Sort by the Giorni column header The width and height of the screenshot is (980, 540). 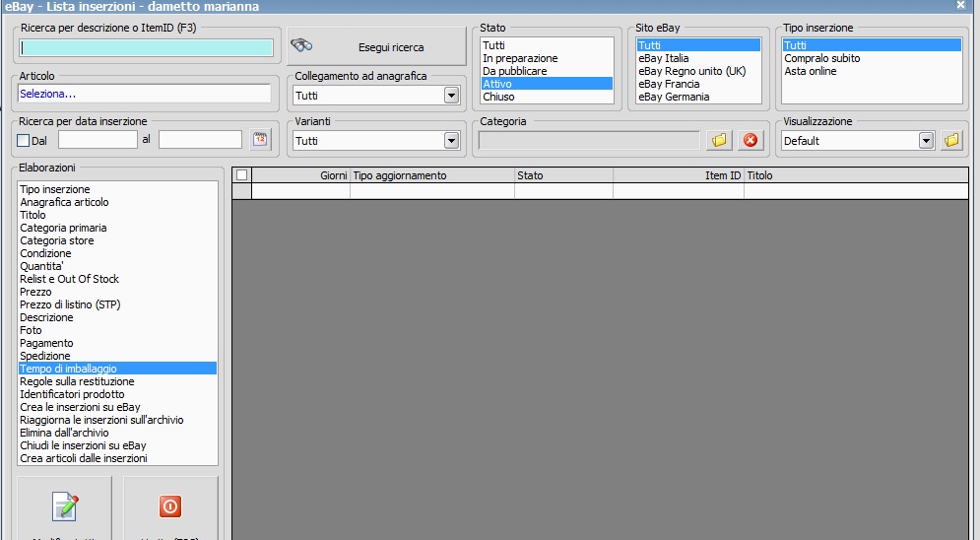point(300,175)
